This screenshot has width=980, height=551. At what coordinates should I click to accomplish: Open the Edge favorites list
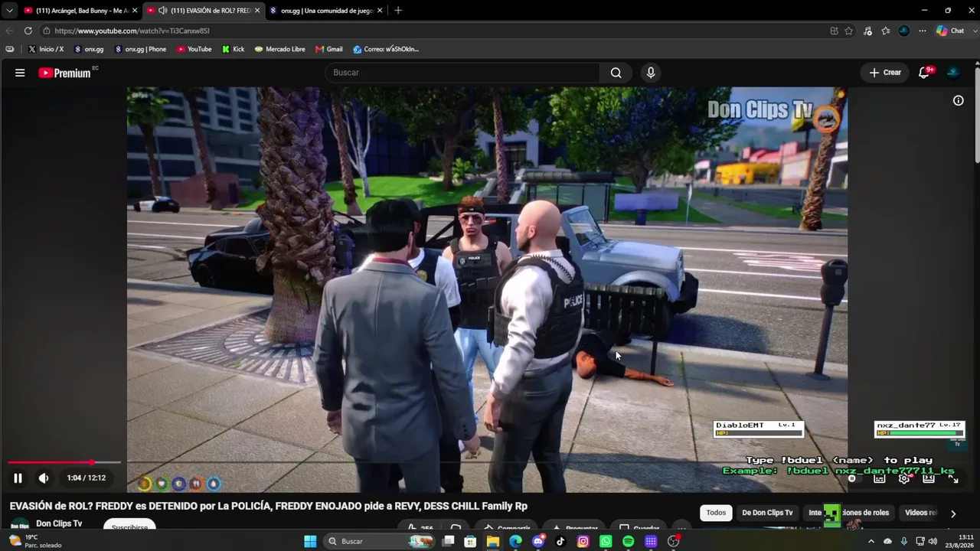click(886, 31)
